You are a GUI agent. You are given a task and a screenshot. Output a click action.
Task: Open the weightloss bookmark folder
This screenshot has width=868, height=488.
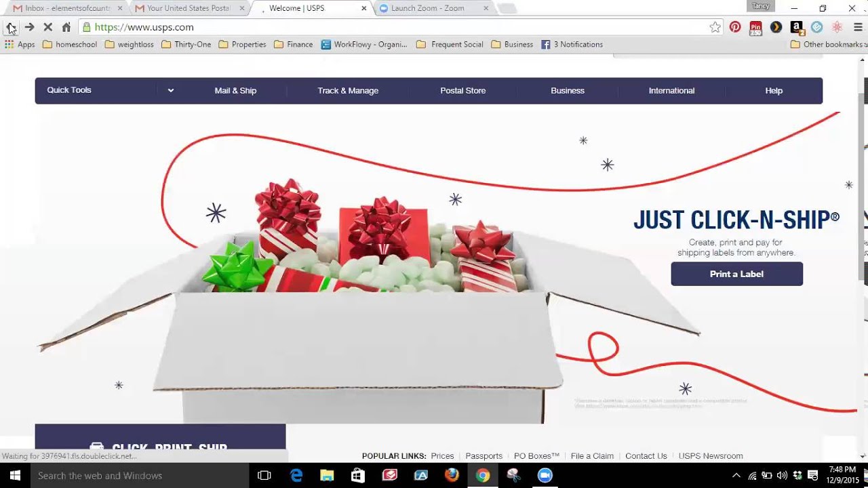point(130,44)
